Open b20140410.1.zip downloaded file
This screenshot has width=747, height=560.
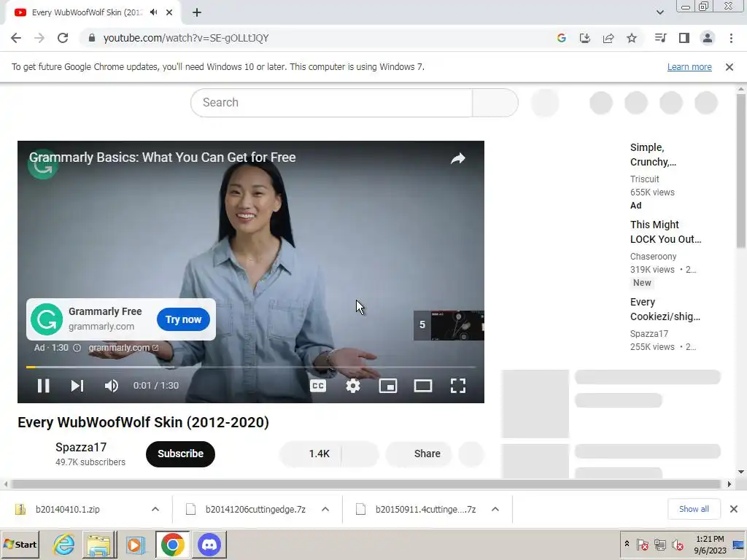(67, 509)
